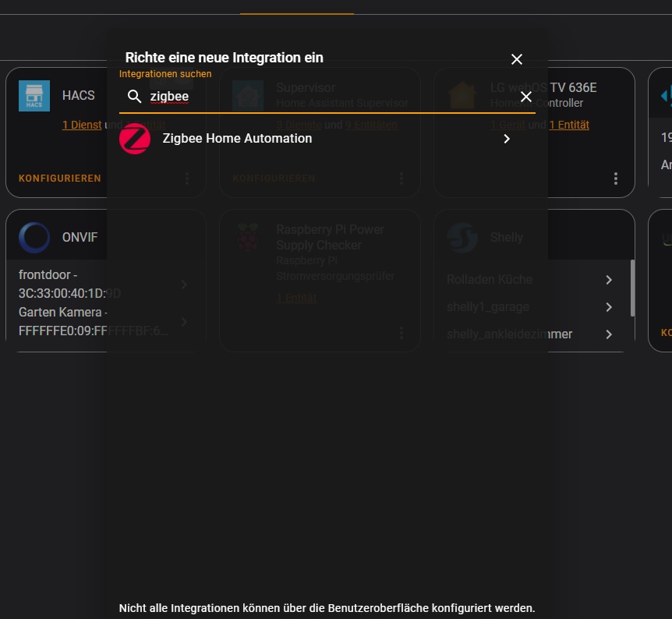Screen dimensions: 672x619
Task: Click the search magnifier icon
Action: click(x=135, y=97)
